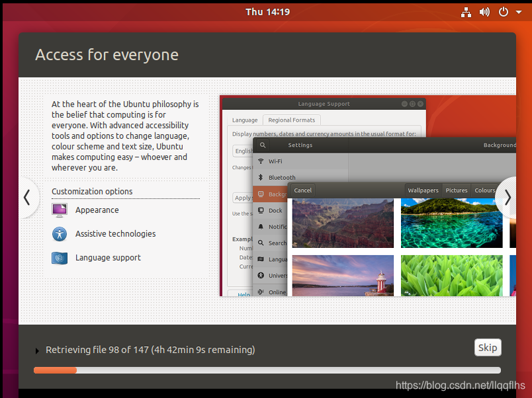Open the clock showing Thu 14:19
The image size is (532, 398).
pyautogui.click(x=267, y=12)
